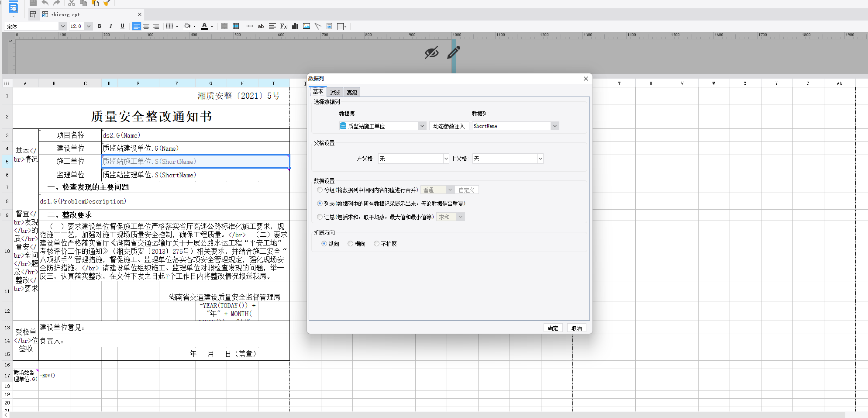
Task: Close the 数据列 dialog
Action: pos(586,79)
